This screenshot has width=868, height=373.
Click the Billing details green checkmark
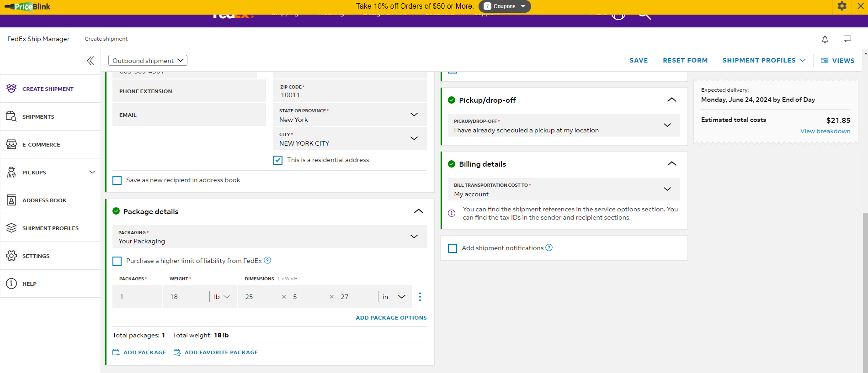coord(452,164)
